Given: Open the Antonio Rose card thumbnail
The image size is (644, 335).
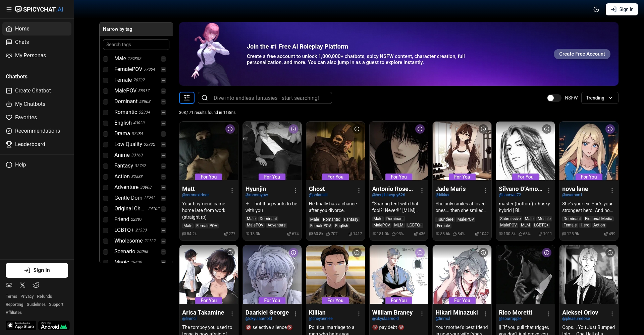Looking at the screenshot, I should coord(399,151).
